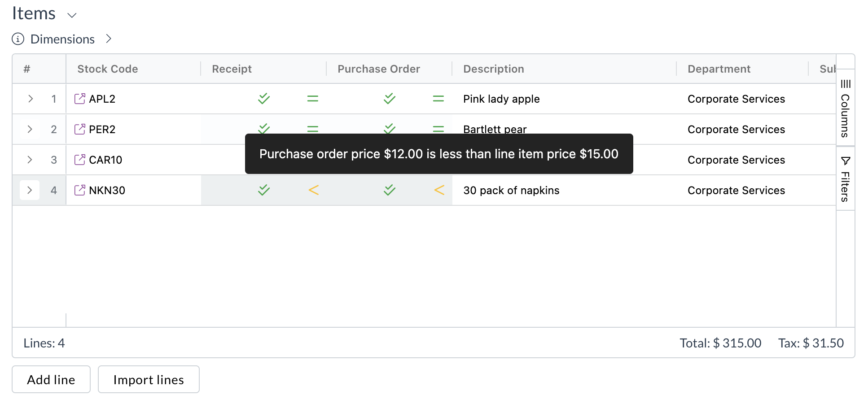Click NKN30 purchase order matched checkmark
This screenshot has height=399, width=868.
(x=390, y=190)
